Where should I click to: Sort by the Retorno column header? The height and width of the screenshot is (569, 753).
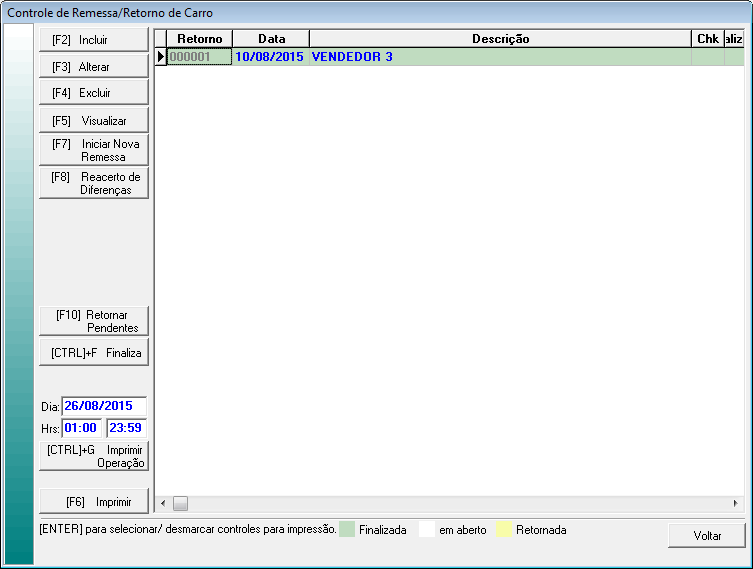tap(199, 38)
